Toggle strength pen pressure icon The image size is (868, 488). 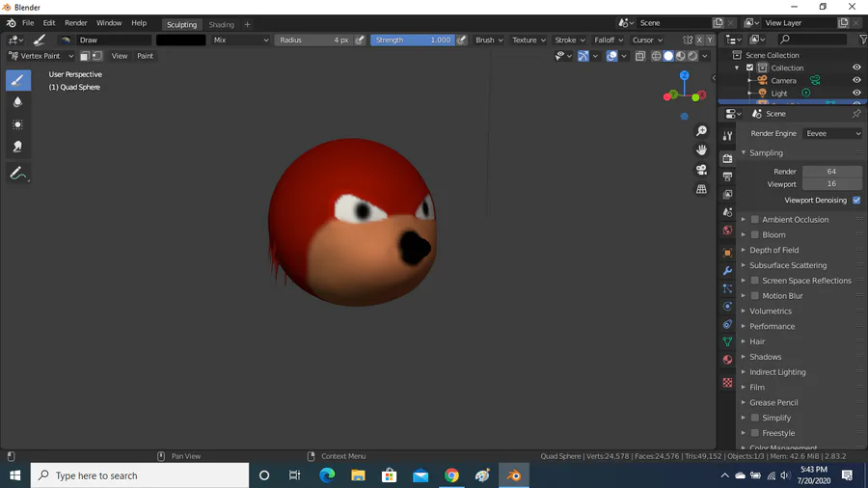tap(461, 40)
